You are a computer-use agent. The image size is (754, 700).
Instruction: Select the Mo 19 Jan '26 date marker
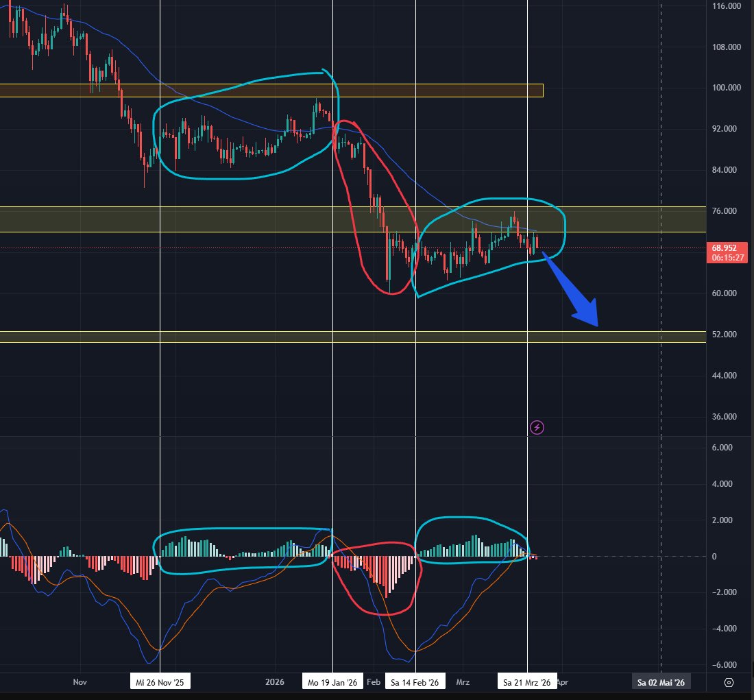332,682
